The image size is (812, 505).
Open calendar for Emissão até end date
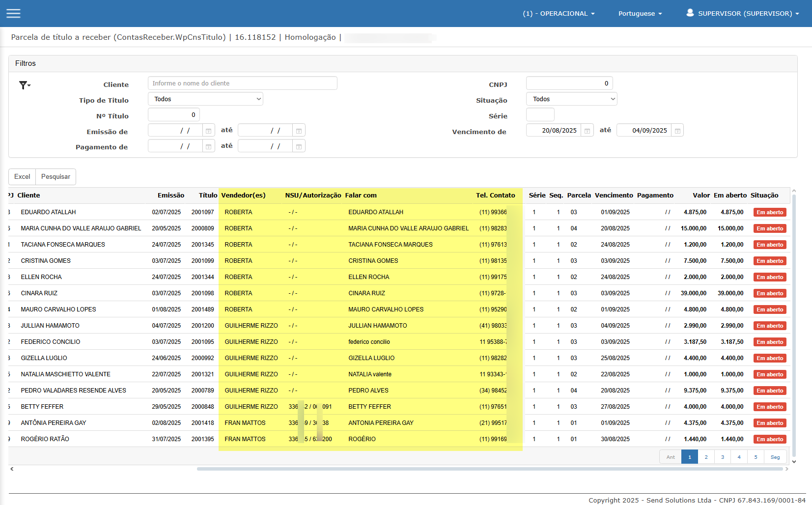(x=299, y=131)
